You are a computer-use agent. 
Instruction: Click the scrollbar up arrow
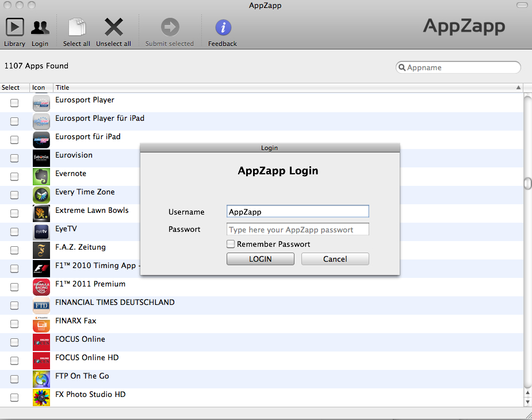[527, 393]
